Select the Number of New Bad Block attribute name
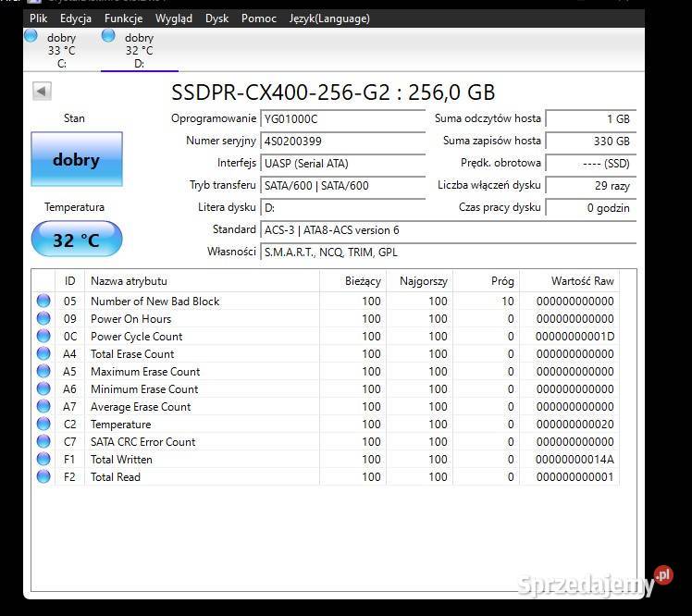Image resolution: width=692 pixels, height=616 pixels. coord(154,302)
